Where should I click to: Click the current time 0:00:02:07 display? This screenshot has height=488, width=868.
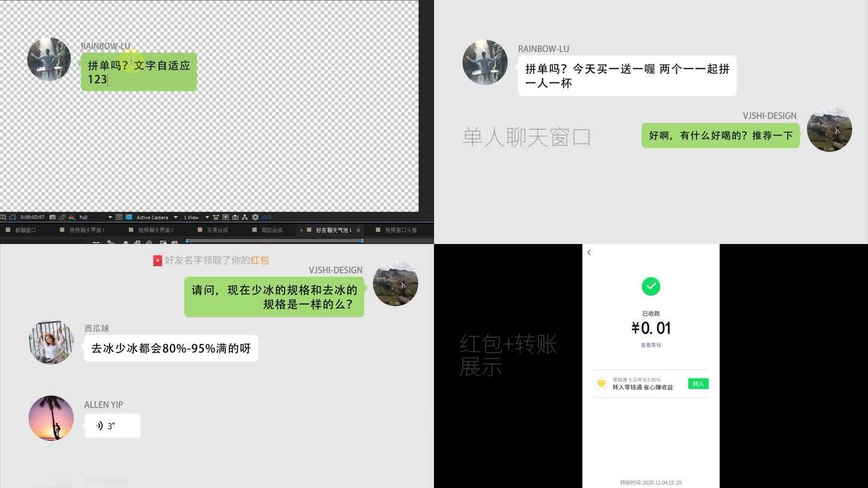[x=33, y=217]
